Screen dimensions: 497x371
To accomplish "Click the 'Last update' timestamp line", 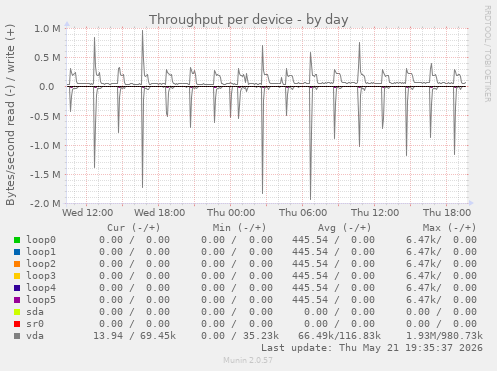I will pyautogui.click(x=372, y=348).
